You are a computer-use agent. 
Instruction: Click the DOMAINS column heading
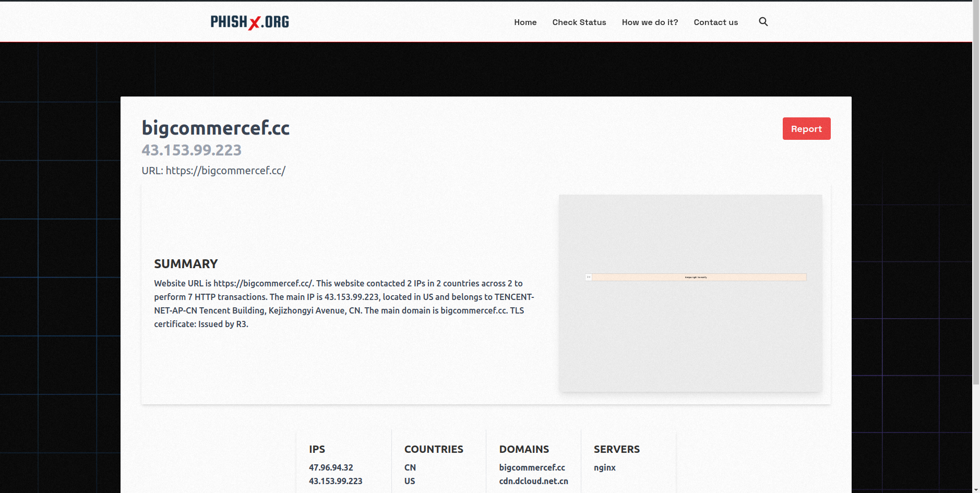click(524, 449)
